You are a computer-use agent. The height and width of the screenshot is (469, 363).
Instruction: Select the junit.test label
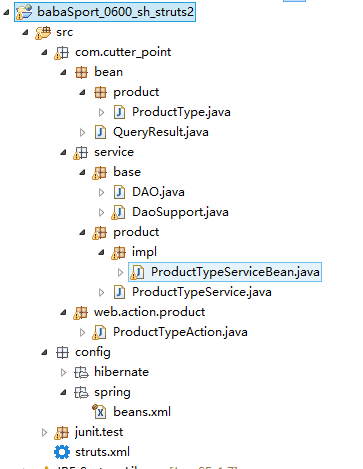click(99, 433)
